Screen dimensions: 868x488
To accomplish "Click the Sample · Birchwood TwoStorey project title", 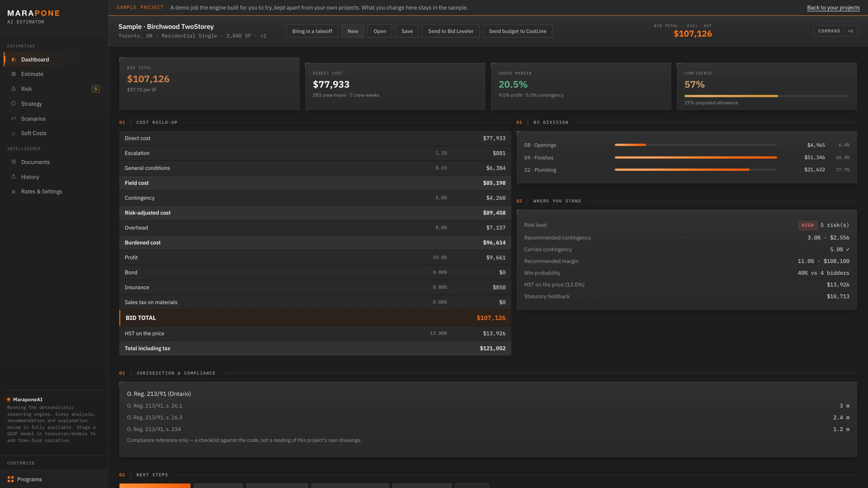I will pyautogui.click(x=166, y=27).
